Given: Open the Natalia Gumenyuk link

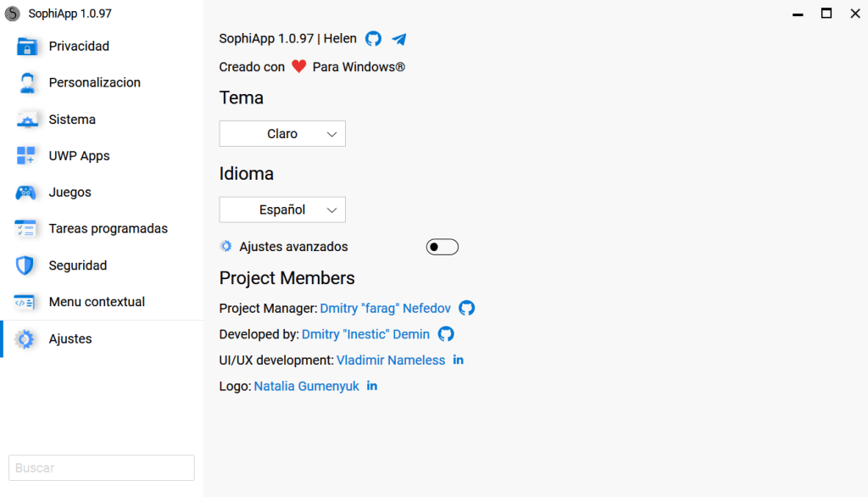Looking at the screenshot, I should point(306,386).
